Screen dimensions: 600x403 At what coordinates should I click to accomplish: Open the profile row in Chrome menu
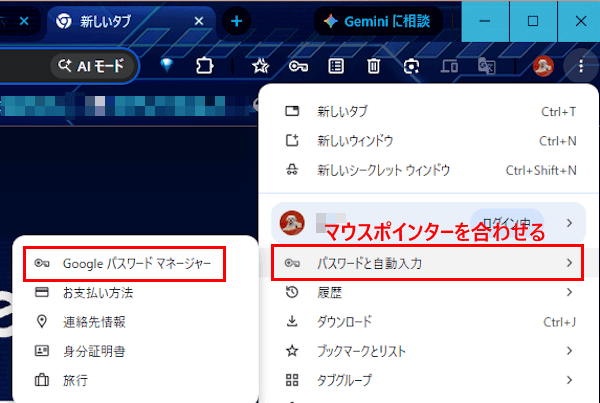click(429, 223)
